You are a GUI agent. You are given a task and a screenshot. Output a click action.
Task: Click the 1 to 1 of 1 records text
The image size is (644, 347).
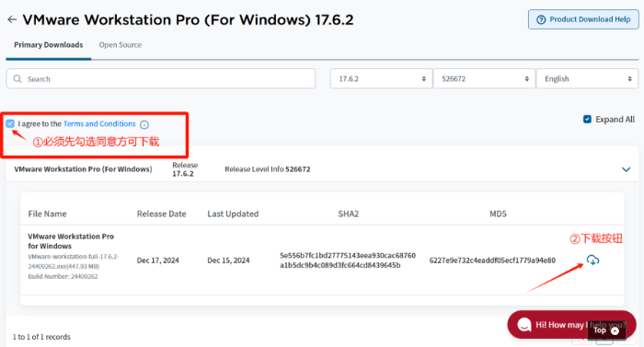[x=41, y=337]
